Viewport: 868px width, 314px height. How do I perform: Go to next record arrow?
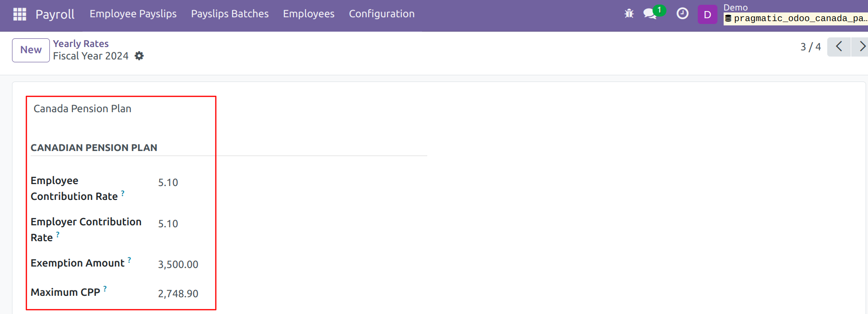click(862, 47)
